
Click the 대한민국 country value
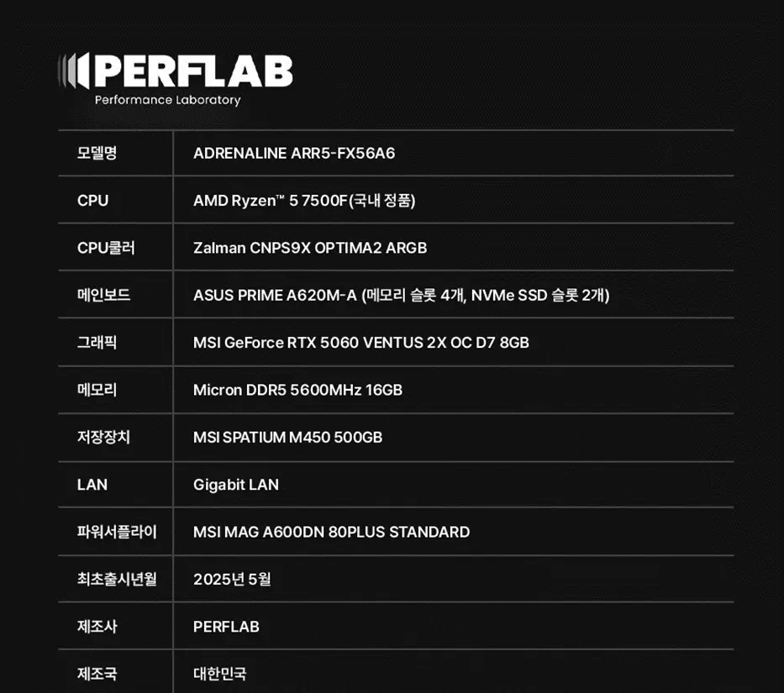219,674
